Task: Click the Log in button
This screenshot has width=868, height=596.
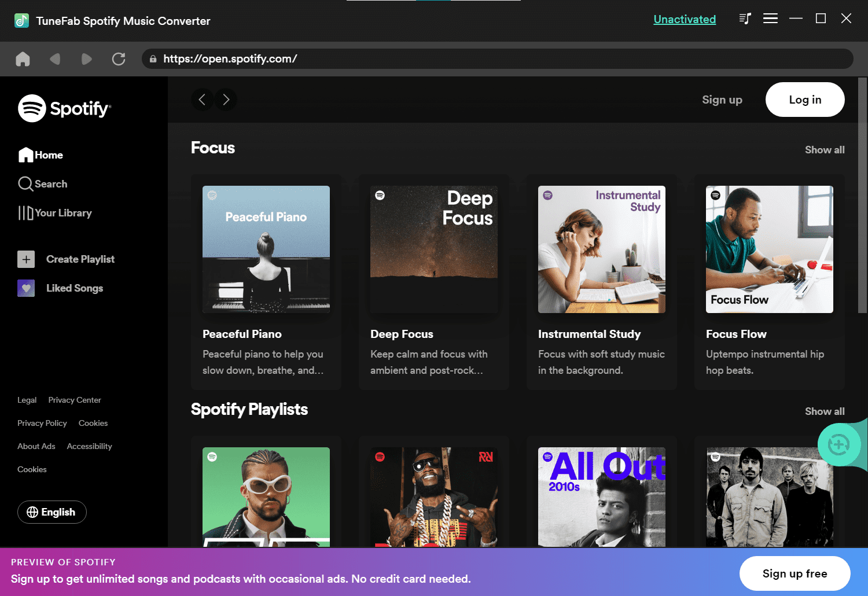Action: point(805,100)
